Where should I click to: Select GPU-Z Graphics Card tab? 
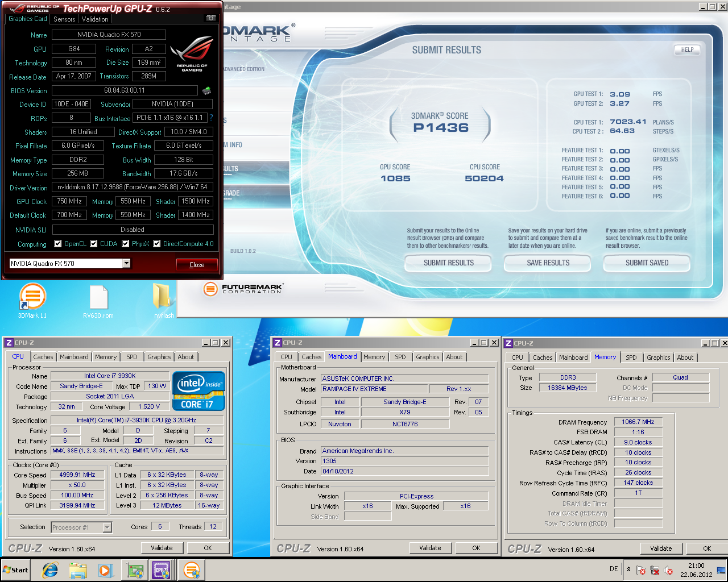click(28, 19)
